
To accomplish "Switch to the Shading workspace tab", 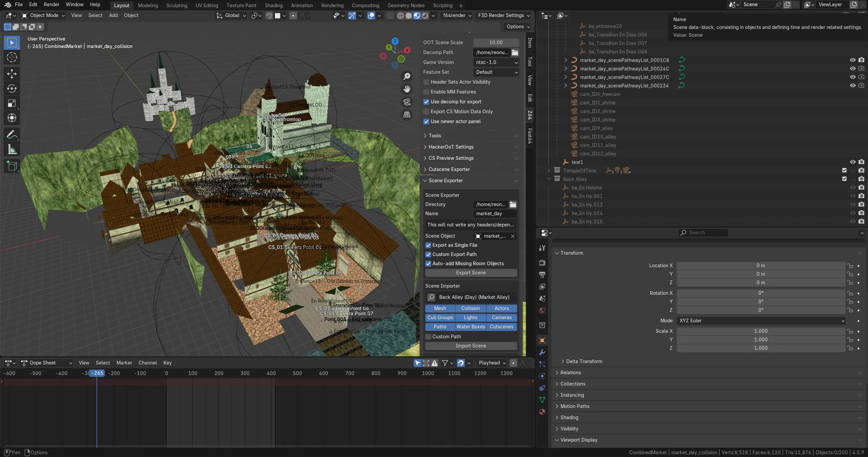I will (x=273, y=5).
